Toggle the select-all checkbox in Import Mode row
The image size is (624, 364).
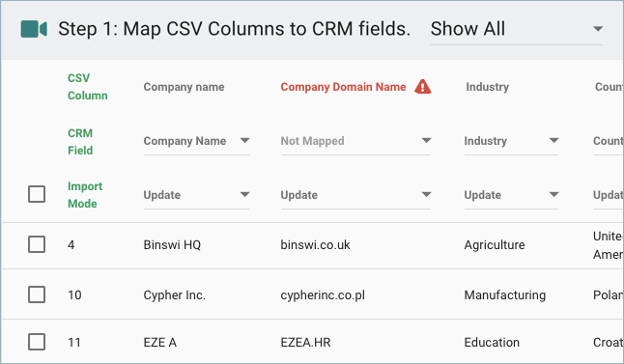(x=37, y=194)
